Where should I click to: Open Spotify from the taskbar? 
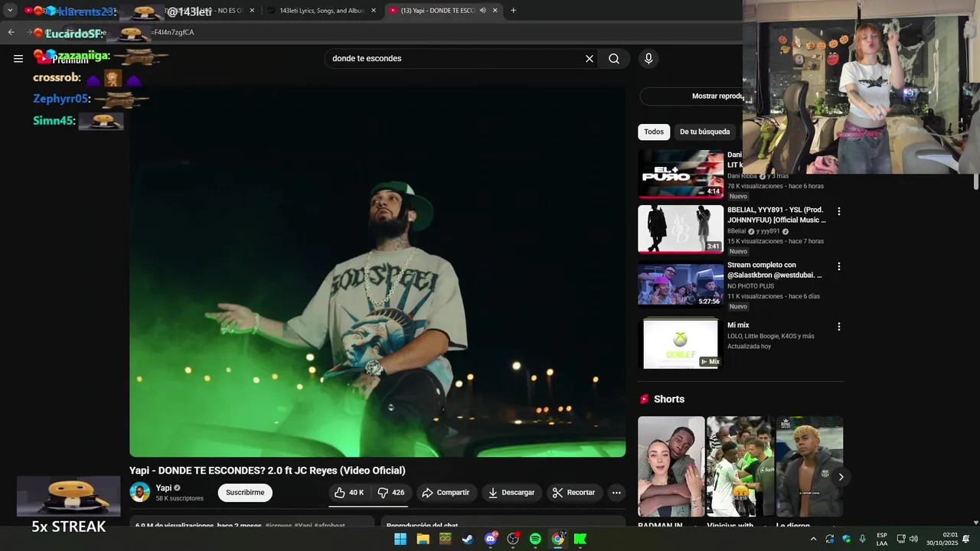(535, 539)
